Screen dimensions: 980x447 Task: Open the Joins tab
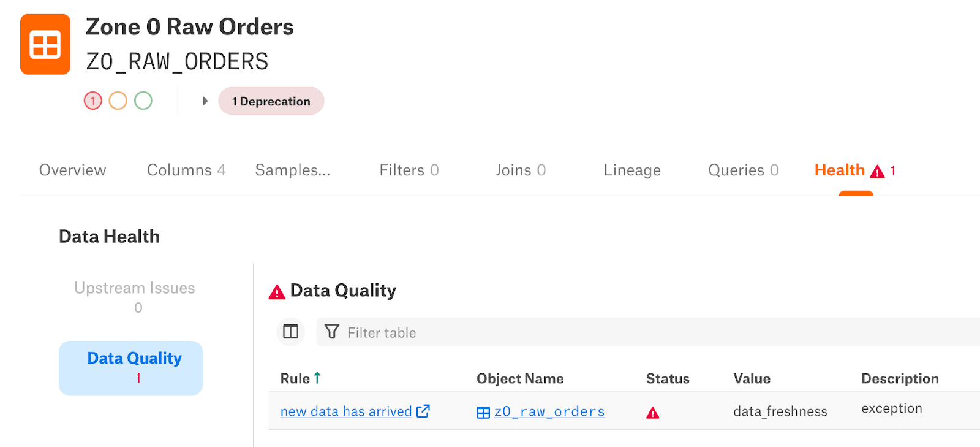pyautogui.click(x=520, y=170)
